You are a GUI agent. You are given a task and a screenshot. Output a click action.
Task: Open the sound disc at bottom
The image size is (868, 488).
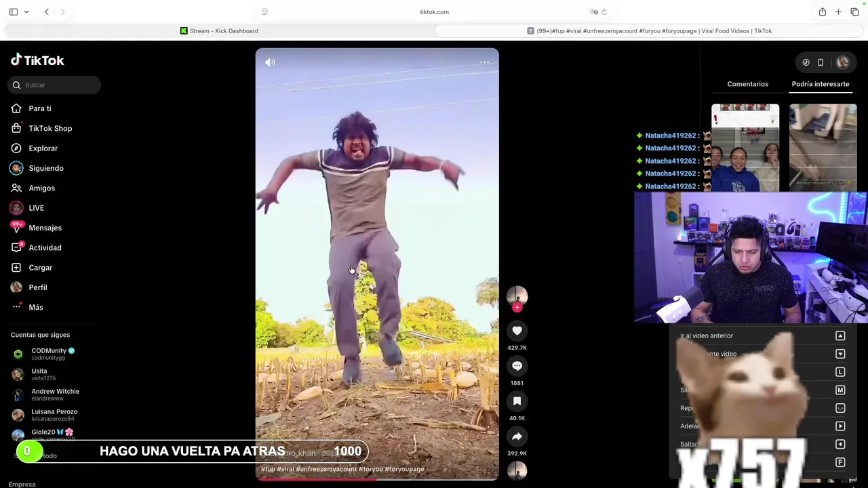click(x=517, y=470)
